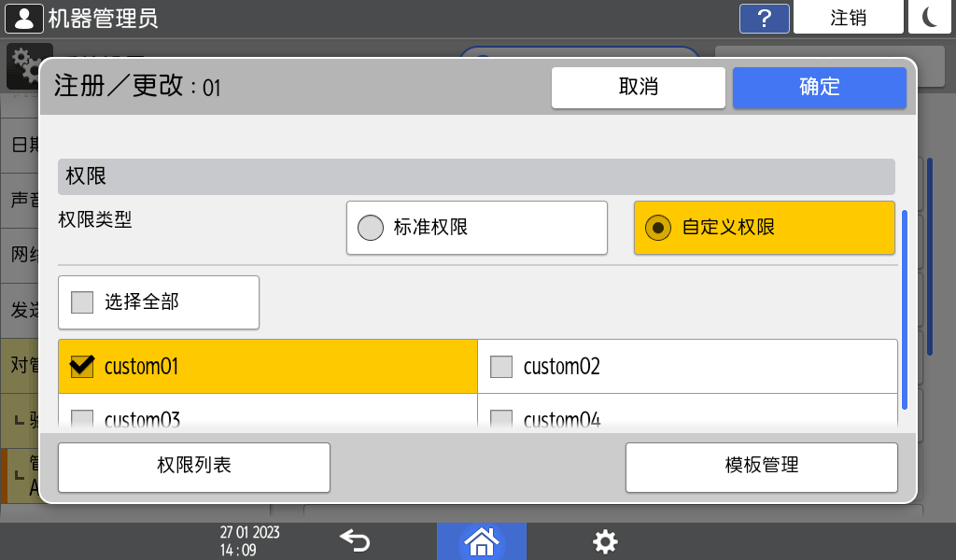This screenshot has height=560, width=956.
Task: Confirm changes with the 确定 button
Action: pyautogui.click(x=819, y=87)
